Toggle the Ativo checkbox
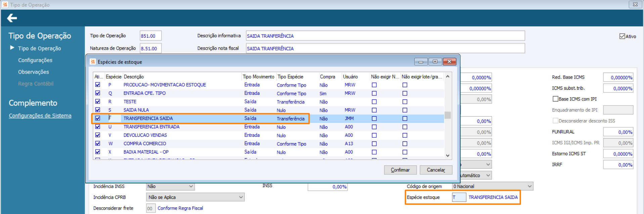 click(x=622, y=36)
